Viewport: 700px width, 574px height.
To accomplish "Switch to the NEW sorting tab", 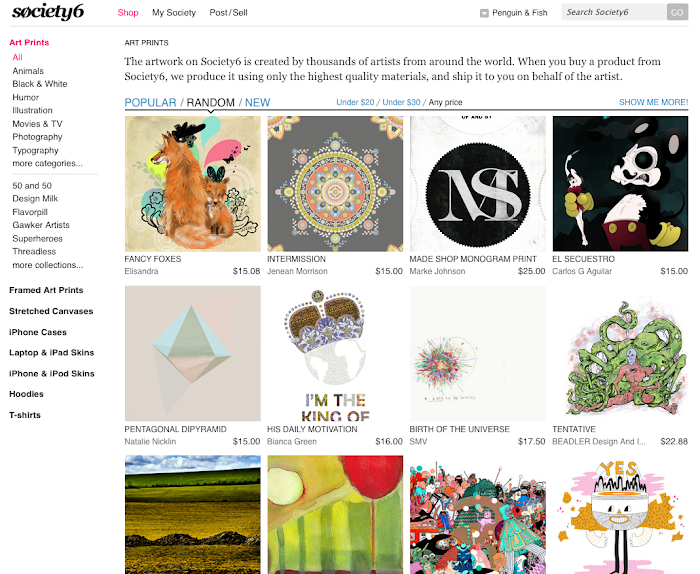I will (258, 103).
